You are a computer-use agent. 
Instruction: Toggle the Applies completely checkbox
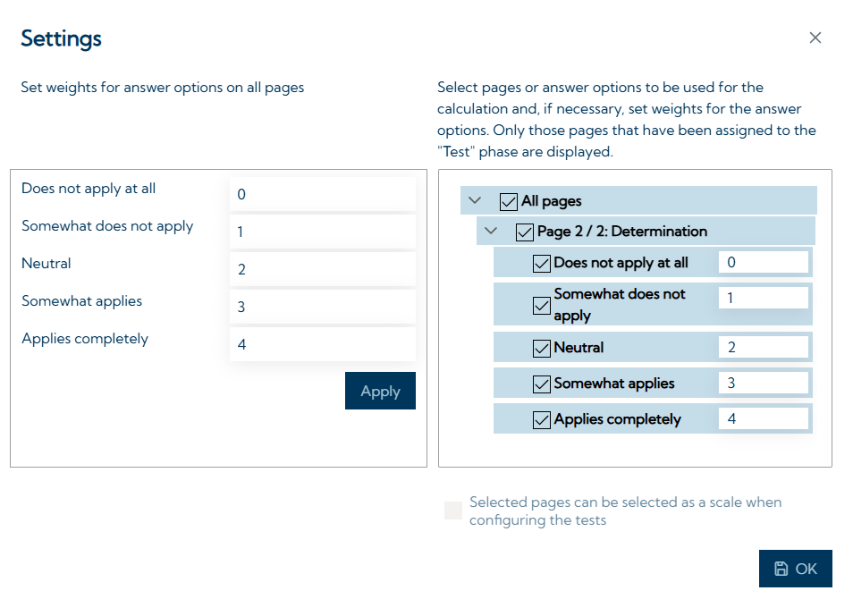pos(541,419)
